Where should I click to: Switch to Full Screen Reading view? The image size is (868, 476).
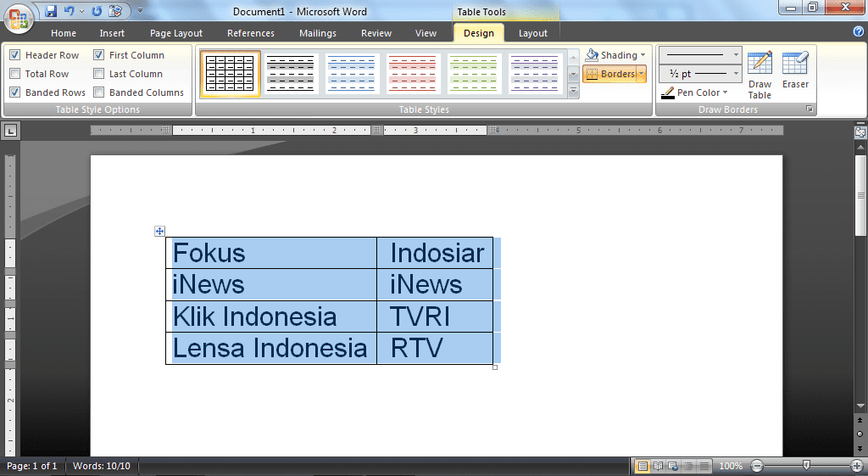point(658,466)
